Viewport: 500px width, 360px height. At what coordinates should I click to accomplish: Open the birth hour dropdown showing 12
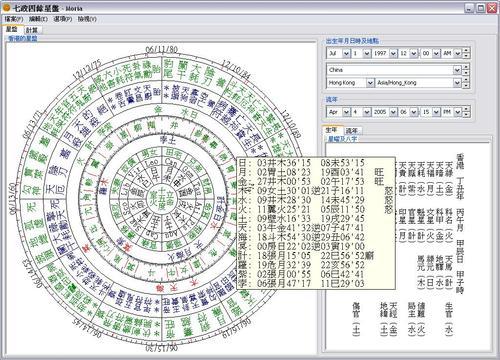click(x=414, y=53)
